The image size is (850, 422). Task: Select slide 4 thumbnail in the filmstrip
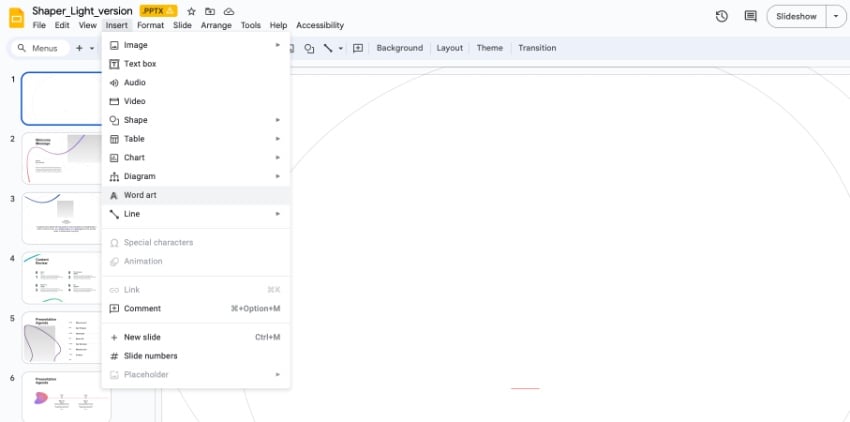65,277
